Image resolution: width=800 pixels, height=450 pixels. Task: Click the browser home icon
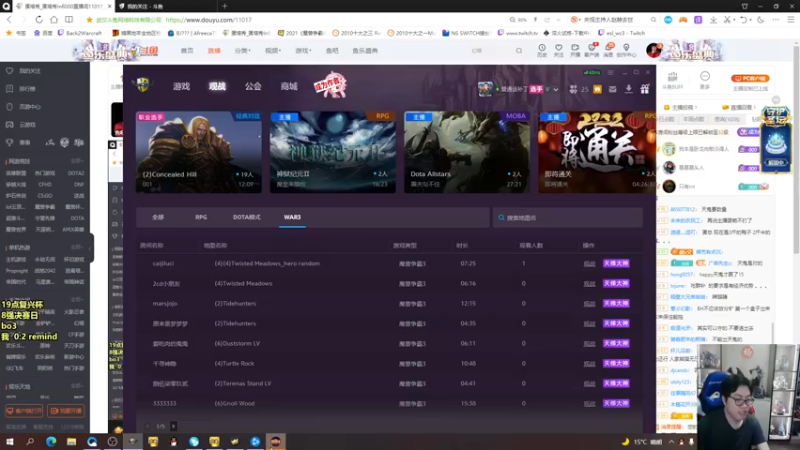click(x=54, y=19)
